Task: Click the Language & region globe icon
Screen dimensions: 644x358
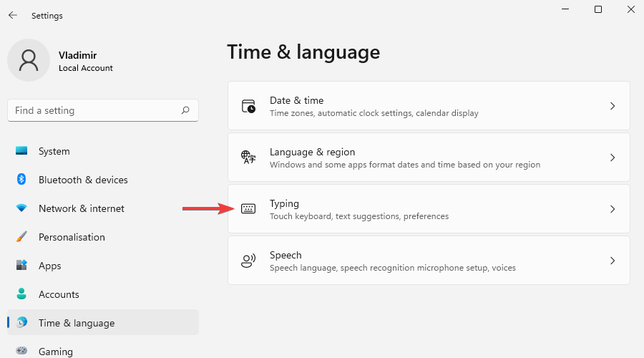Action: coord(248,158)
